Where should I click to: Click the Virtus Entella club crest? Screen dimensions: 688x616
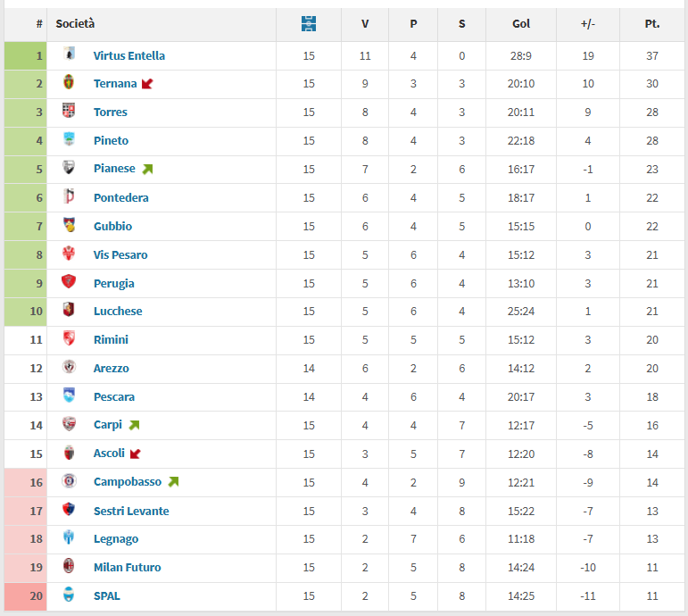point(69,54)
